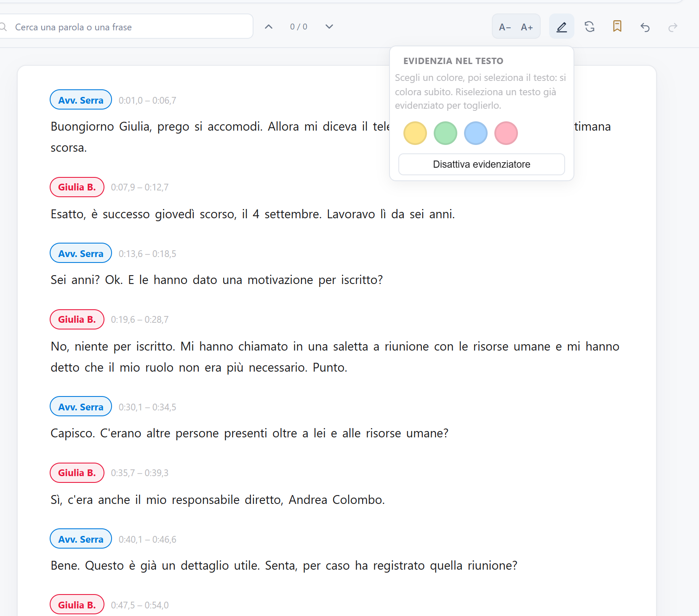Click timestamp 0:19,6 – 0:28,7
Viewport: 699px width, 616px height.
coord(140,319)
